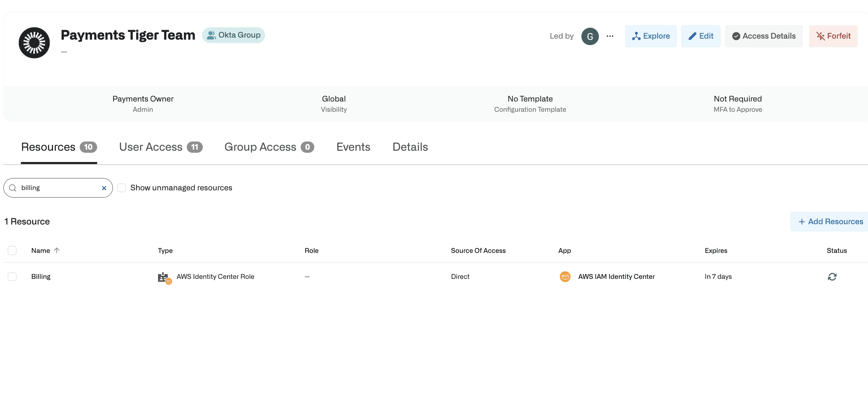
Task: Sort by Name using the arrow icon
Action: click(x=57, y=251)
